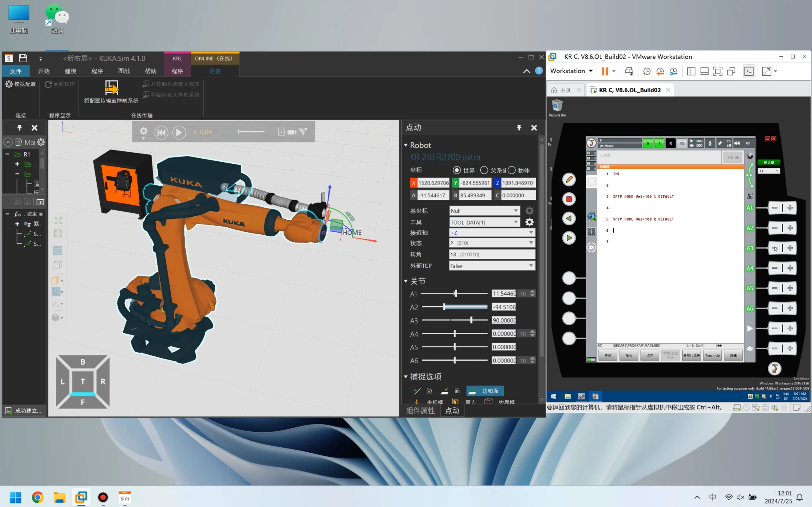Click the save icon in KUKA.Sim title bar
The width and height of the screenshot is (812, 507).
click(x=23, y=58)
